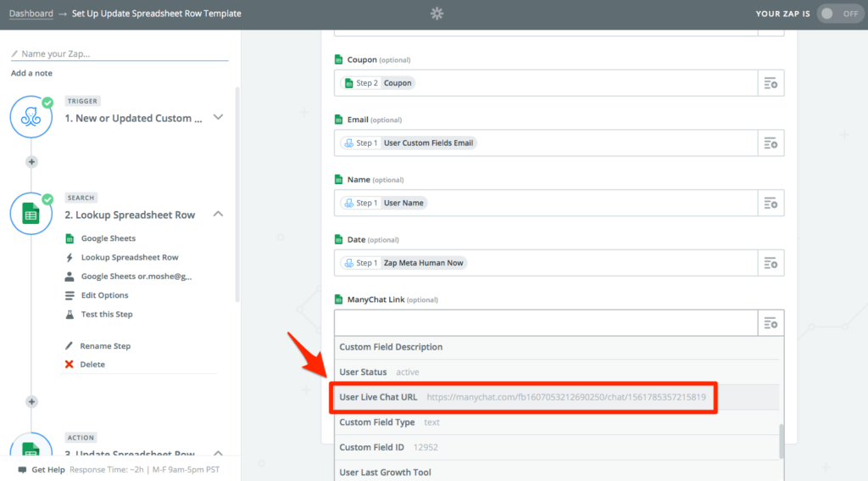Open insert-field menu for Email
This screenshot has height=481, width=868.
click(771, 143)
